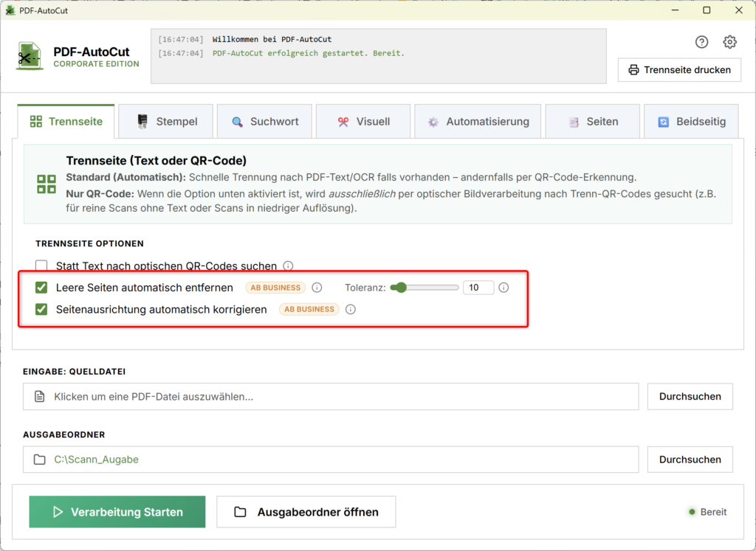Open the Automatisierung tab

click(478, 122)
